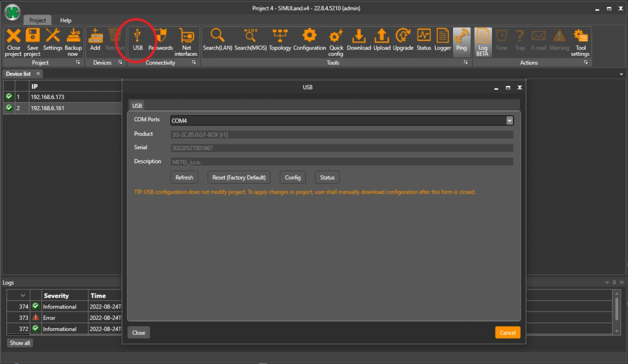Image resolution: width=628 pixels, height=364 pixels.
Task: Open the COM Ports dropdown
Action: 509,120
